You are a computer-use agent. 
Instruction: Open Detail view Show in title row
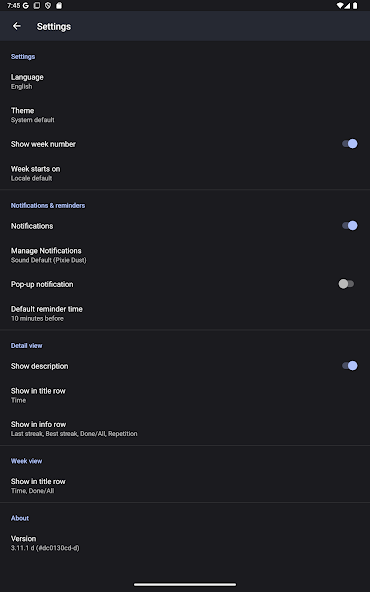point(185,395)
